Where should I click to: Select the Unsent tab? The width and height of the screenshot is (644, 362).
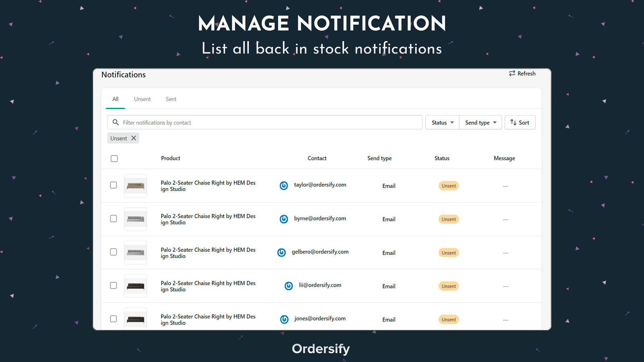[142, 99]
